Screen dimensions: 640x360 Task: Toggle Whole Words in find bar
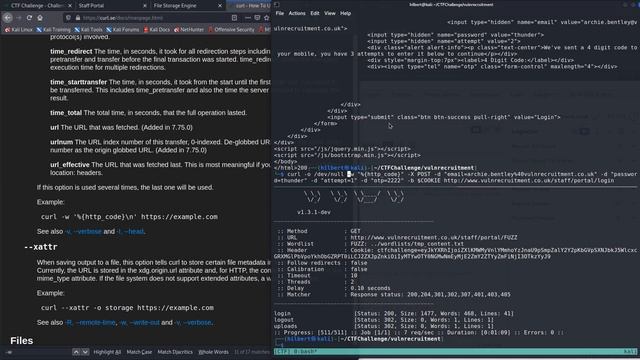(213, 352)
